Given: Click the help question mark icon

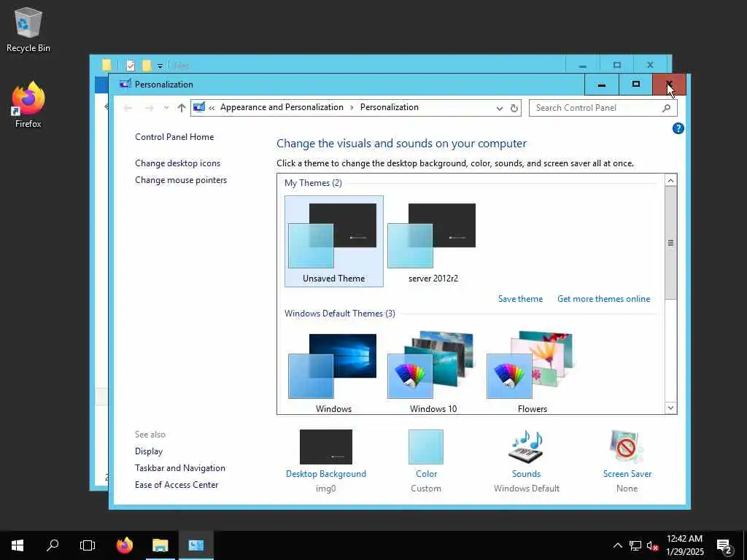Looking at the screenshot, I should 678,128.
